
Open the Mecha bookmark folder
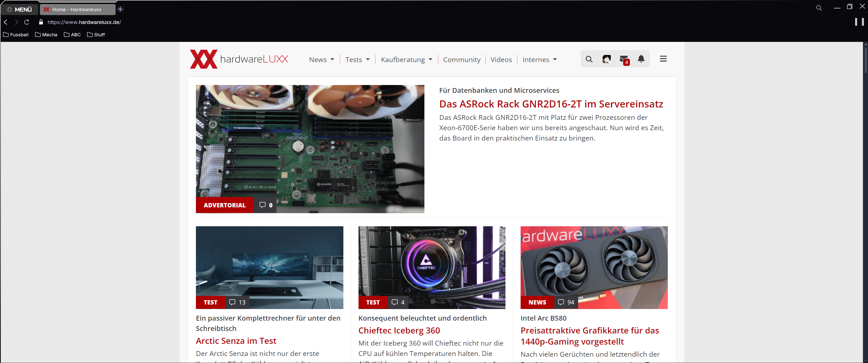point(46,35)
